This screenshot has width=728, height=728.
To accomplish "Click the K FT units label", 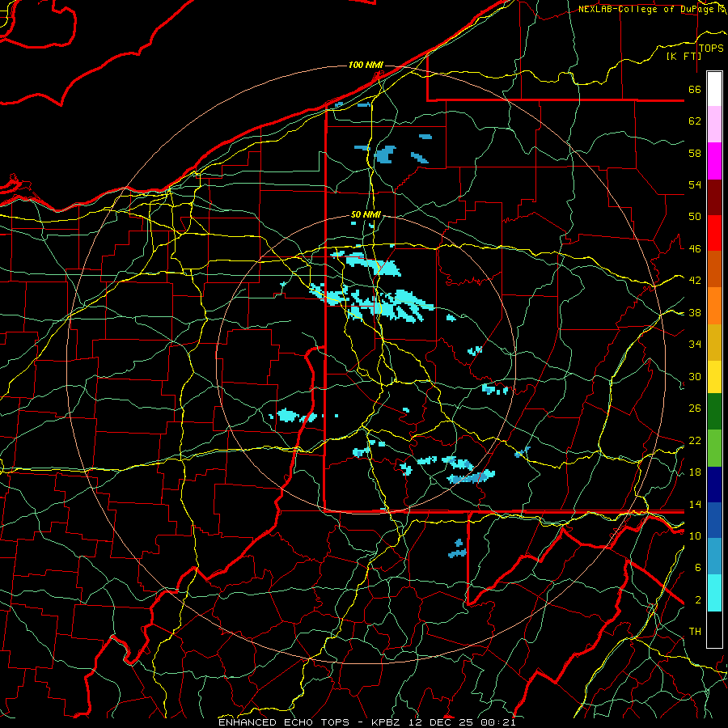I will [x=684, y=56].
